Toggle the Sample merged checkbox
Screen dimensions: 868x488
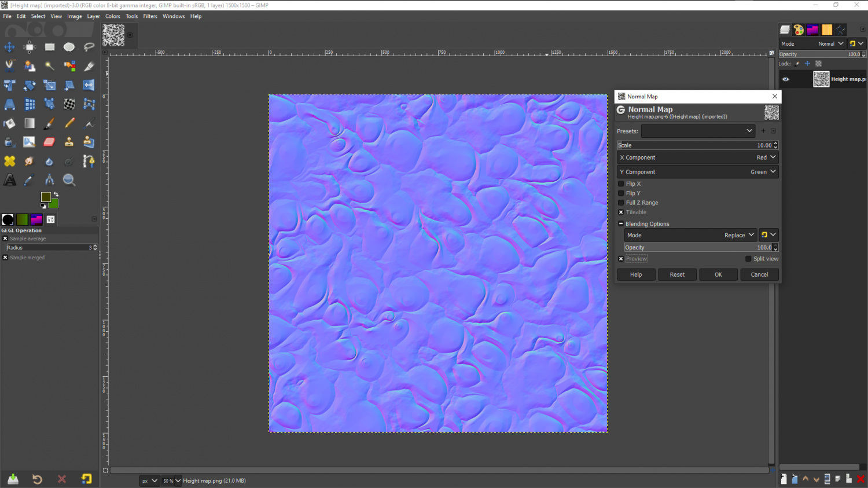(5, 258)
